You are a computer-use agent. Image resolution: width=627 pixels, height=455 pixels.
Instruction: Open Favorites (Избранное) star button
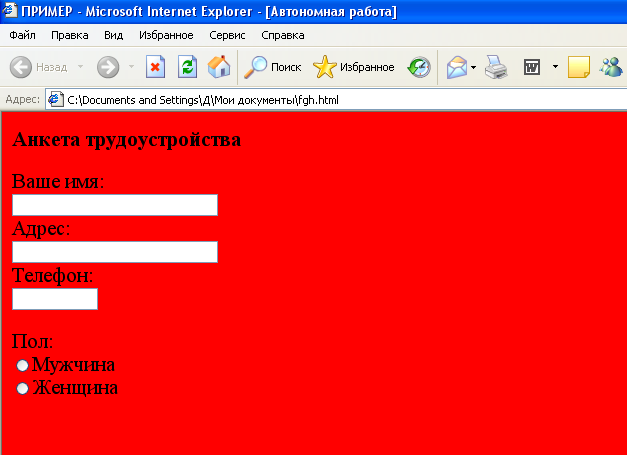click(353, 67)
